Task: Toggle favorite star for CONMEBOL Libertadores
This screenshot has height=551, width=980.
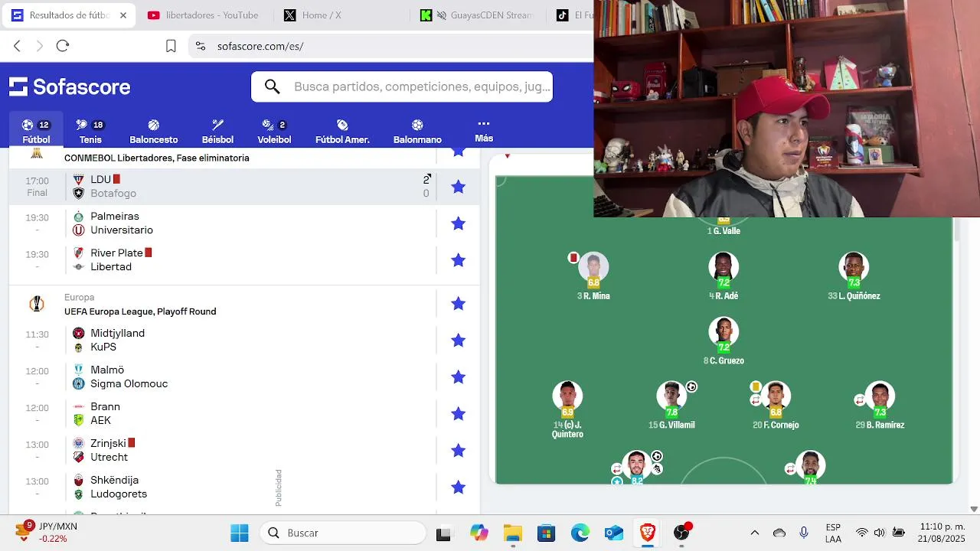Action: click(x=459, y=152)
